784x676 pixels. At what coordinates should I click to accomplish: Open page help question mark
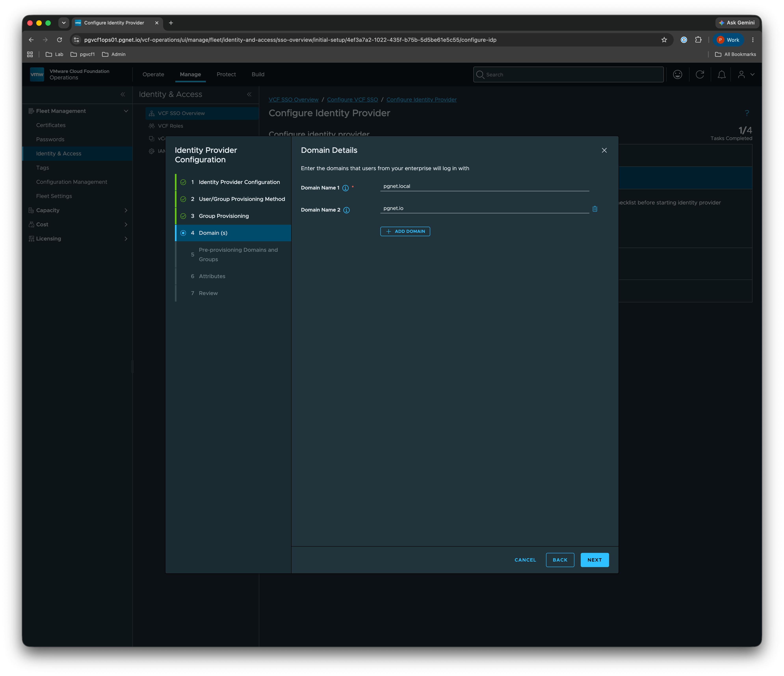[x=747, y=113]
